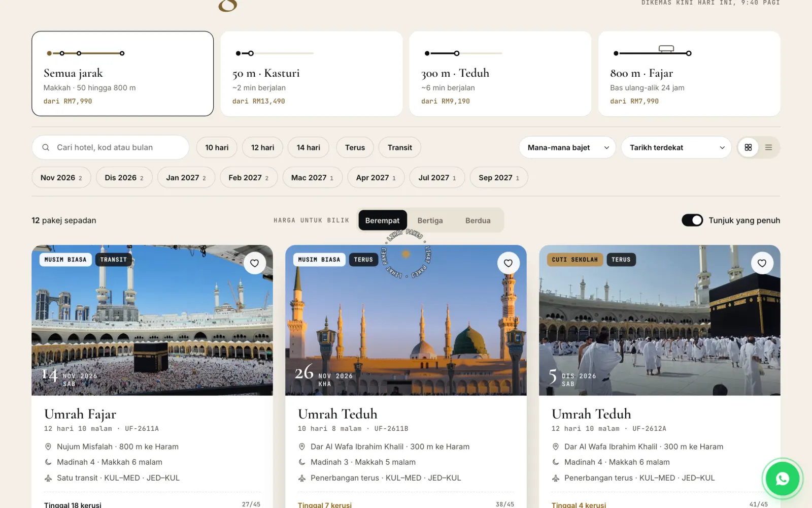
Task: Filter by Terus direct flights
Action: [x=355, y=147]
